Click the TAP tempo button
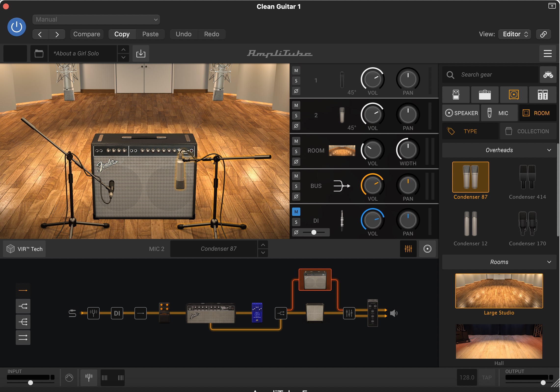This screenshot has width=560, height=392. (487, 377)
